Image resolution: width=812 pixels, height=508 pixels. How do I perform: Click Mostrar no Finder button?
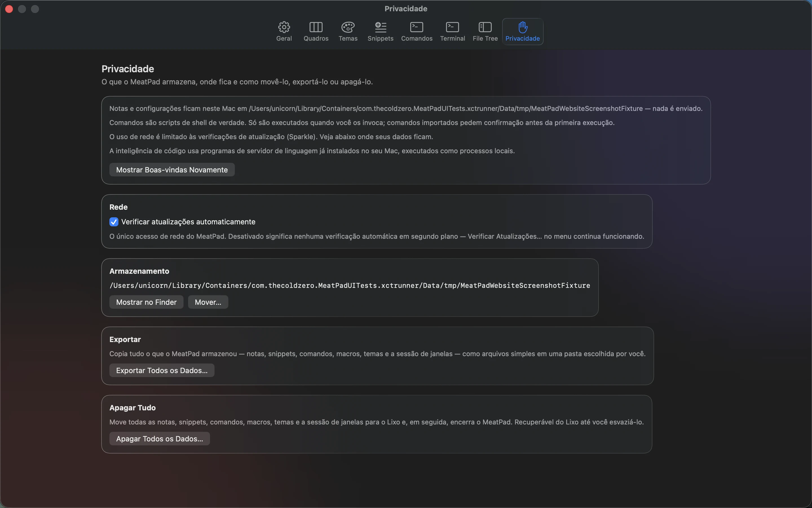[x=146, y=302]
